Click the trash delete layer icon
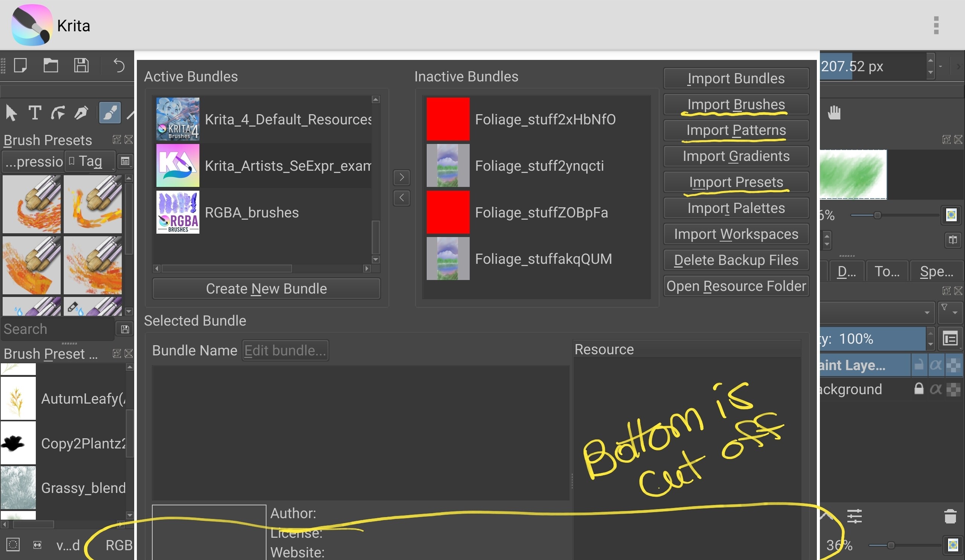Image resolution: width=965 pixels, height=560 pixels. [x=950, y=516]
